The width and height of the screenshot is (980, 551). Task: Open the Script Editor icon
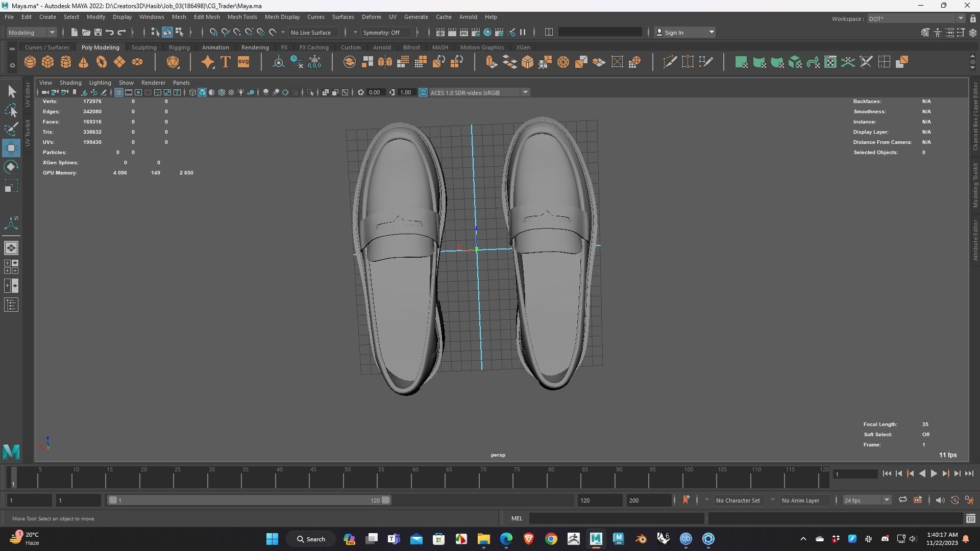pyautogui.click(x=971, y=519)
